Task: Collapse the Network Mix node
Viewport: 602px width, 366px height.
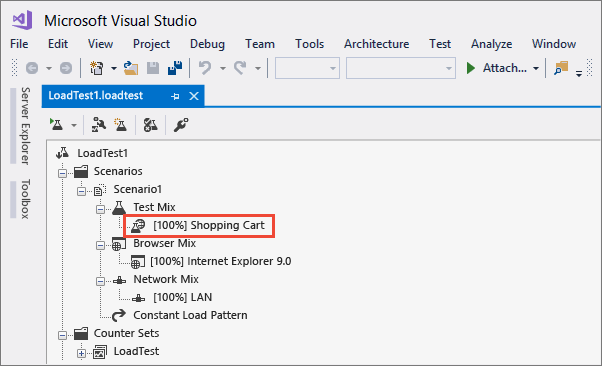Action: (100, 281)
